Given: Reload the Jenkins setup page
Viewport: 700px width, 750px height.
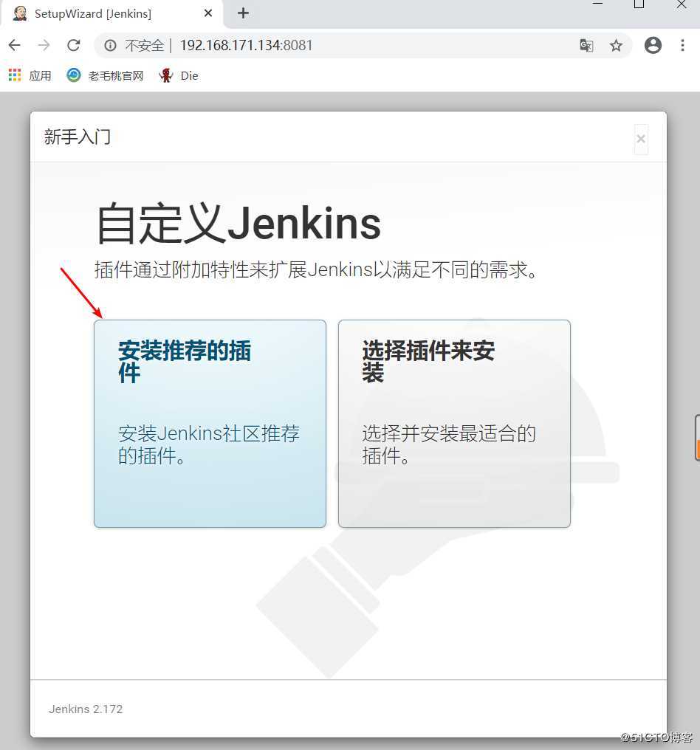Looking at the screenshot, I should 74,46.
